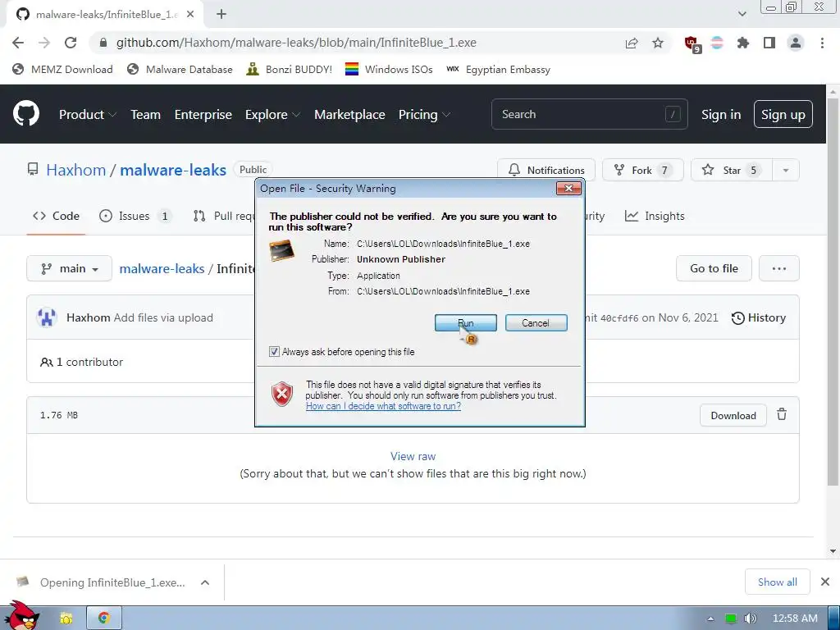Image resolution: width=840 pixels, height=630 pixels.
Task: Click the volume speaker tray icon
Action: 750,619
